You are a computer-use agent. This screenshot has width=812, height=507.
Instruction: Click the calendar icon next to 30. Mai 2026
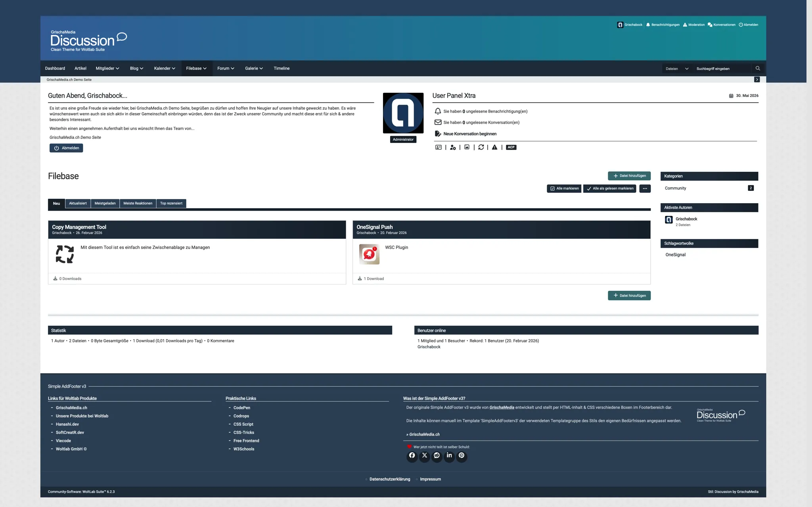coord(731,96)
